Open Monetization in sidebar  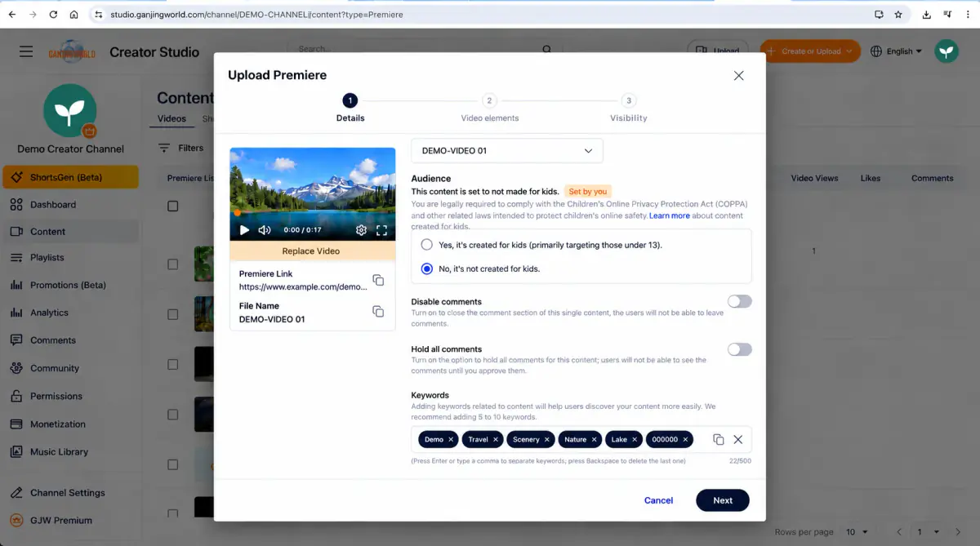click(70, 424)
